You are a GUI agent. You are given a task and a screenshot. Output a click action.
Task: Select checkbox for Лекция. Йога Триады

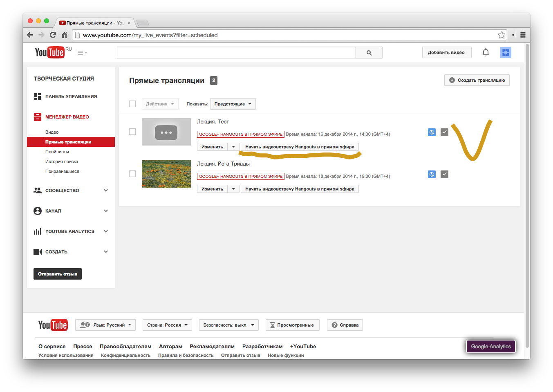pos(132,174)
